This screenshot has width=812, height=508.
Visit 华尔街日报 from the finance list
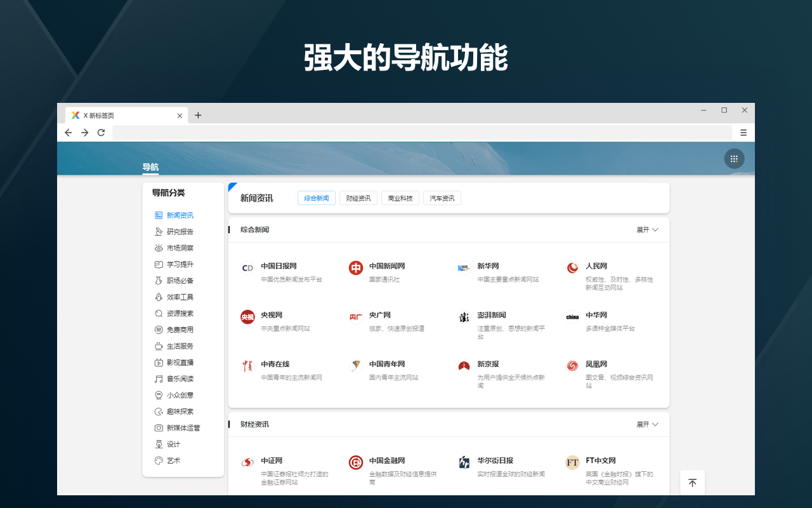tap(495, 461)
